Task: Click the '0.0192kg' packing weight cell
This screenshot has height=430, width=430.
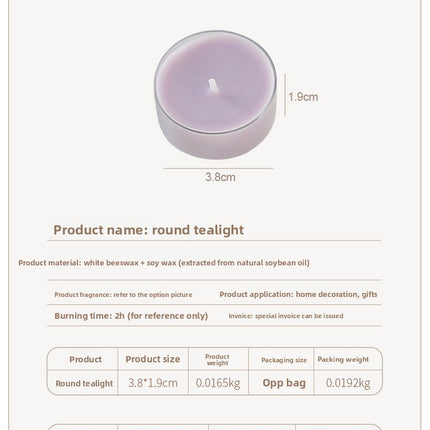Action: coord(348,383)
